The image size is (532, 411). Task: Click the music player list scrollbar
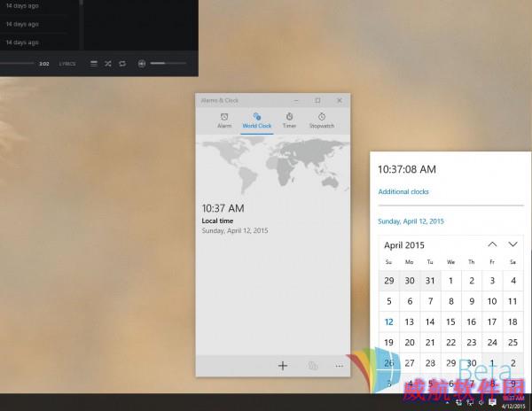(81, 24)
